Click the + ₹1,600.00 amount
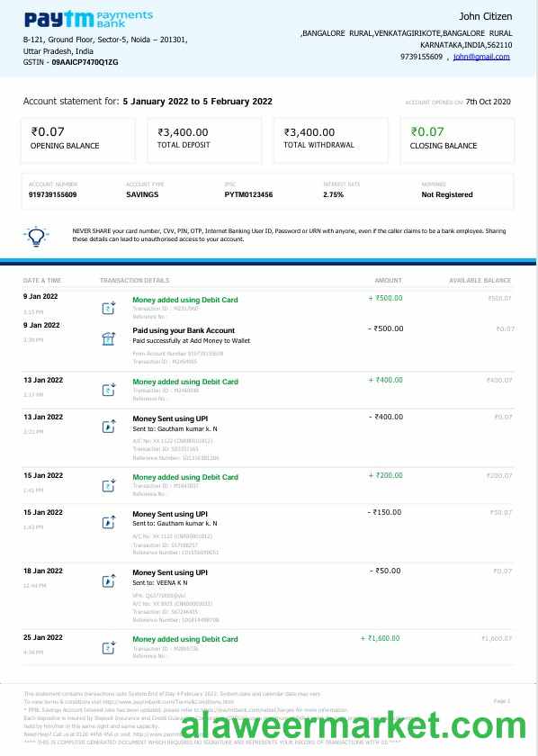538x756 pixels. point(381,638)
